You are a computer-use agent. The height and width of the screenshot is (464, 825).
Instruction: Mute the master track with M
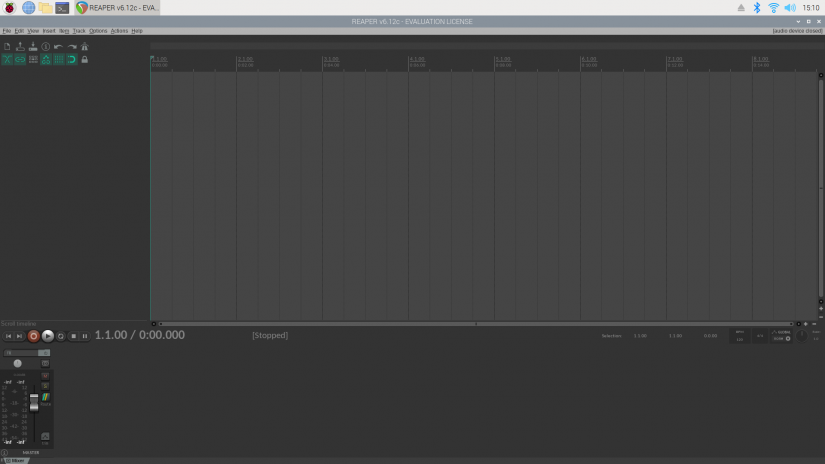click(45, 376)
